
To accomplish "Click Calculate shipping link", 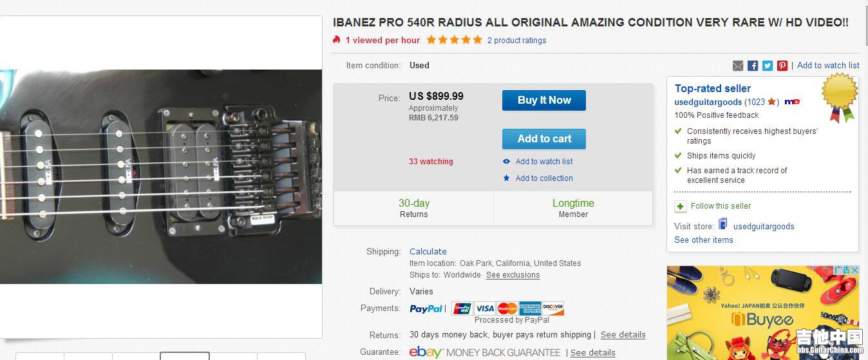I will (x=428, y=251).
